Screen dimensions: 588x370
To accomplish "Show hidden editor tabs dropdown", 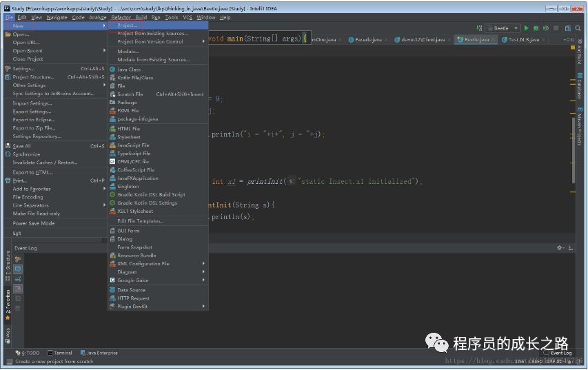I will [x=568, y=39].
